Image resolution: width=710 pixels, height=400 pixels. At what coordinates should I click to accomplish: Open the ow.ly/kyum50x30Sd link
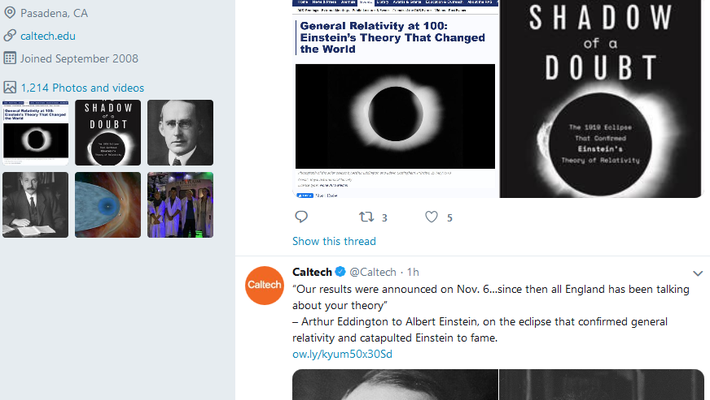pos(342,354)
